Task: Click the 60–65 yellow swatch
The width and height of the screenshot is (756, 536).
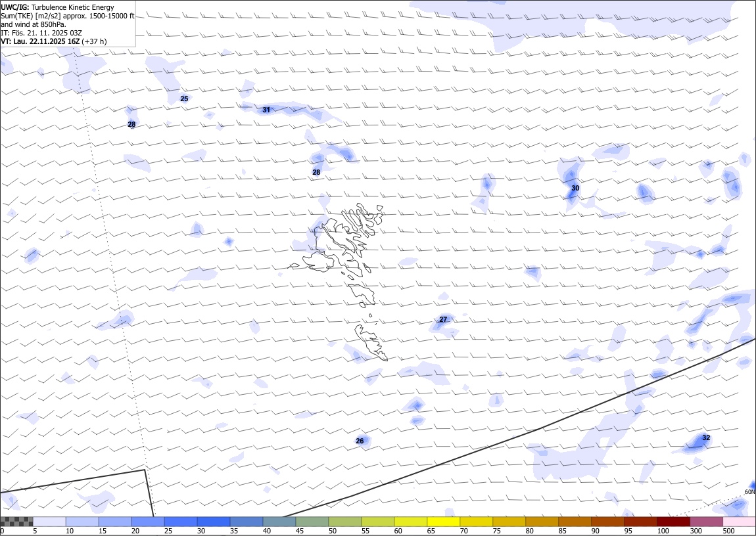Action: point(411,522)
